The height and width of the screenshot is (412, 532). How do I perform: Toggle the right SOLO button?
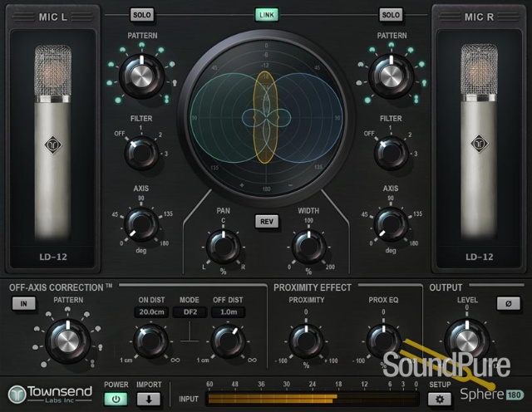click(x=391, y=15)
